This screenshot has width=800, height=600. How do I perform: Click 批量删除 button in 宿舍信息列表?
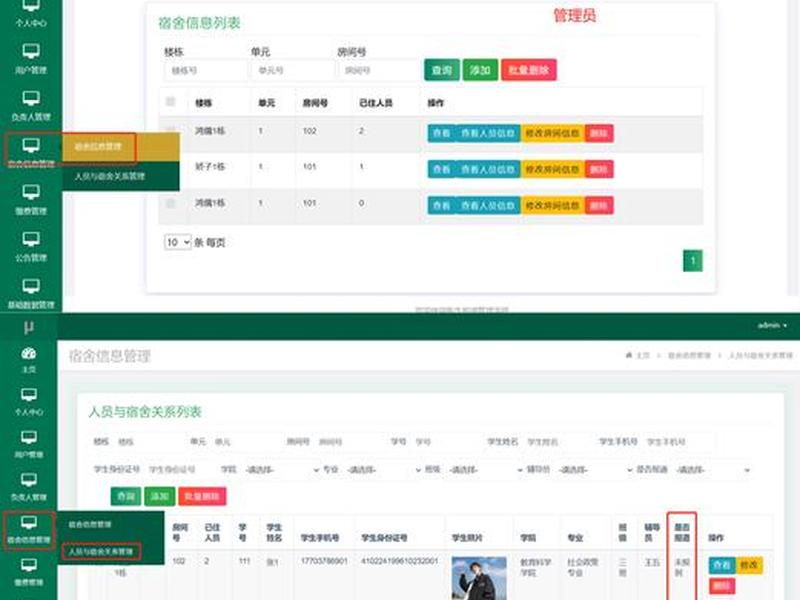[x=529, y=70]
